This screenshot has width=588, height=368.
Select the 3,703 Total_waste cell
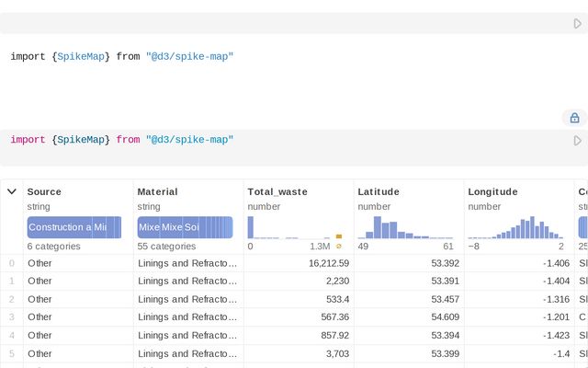click(299, 353)
